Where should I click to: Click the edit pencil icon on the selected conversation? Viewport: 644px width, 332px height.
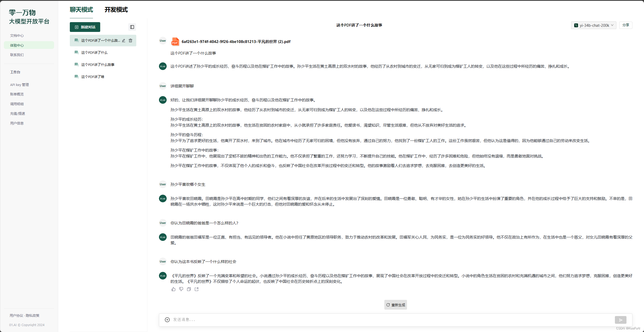coord(124,41)
